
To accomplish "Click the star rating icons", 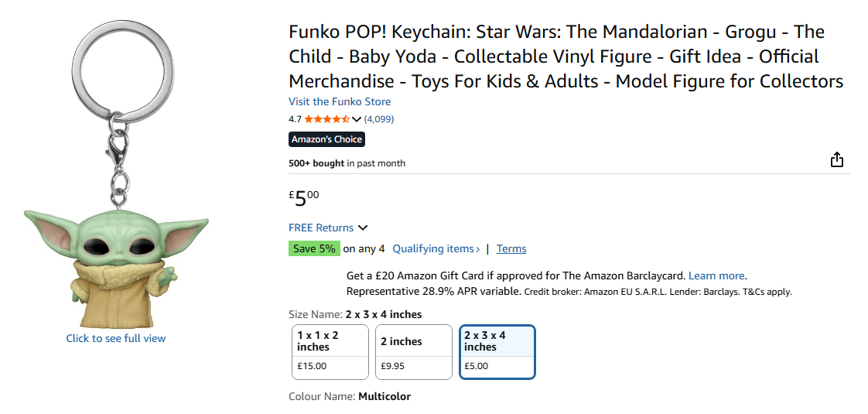I will tap(326, 119).
